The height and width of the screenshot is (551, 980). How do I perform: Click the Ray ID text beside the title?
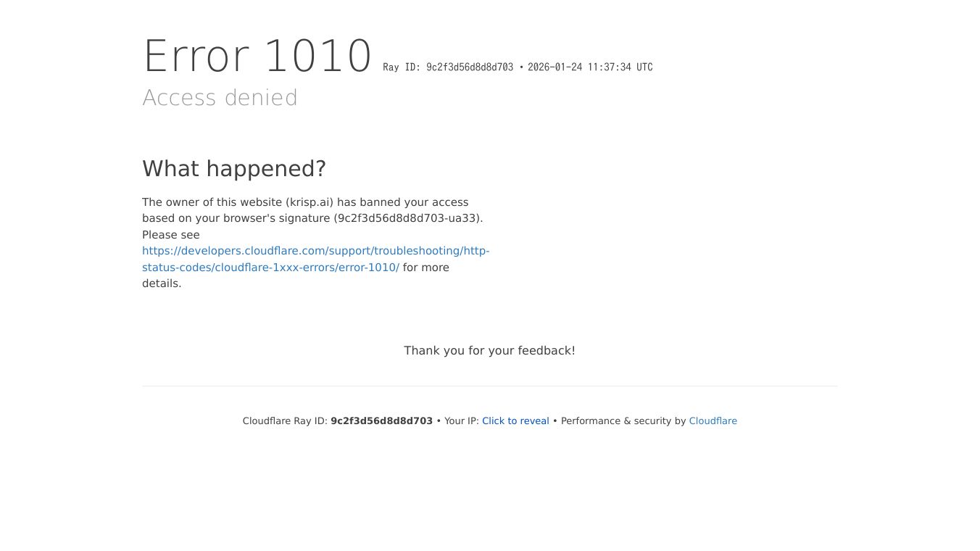tap(448, 67)
